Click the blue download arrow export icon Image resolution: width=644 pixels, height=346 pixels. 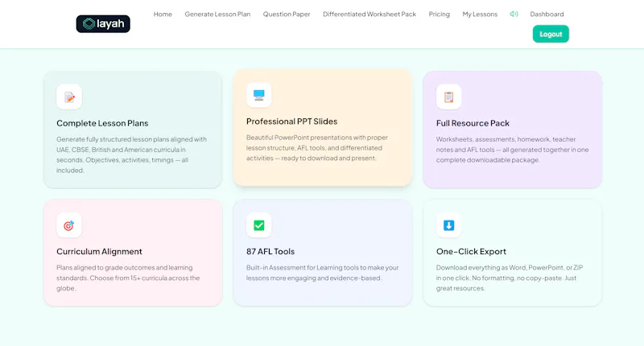(x=448, y=225)
